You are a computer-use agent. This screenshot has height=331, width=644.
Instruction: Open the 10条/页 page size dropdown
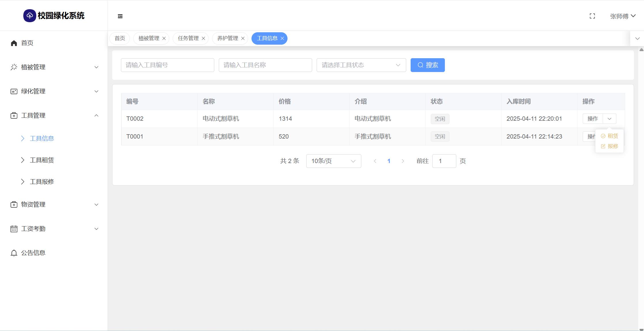click(x=334, y=161)
